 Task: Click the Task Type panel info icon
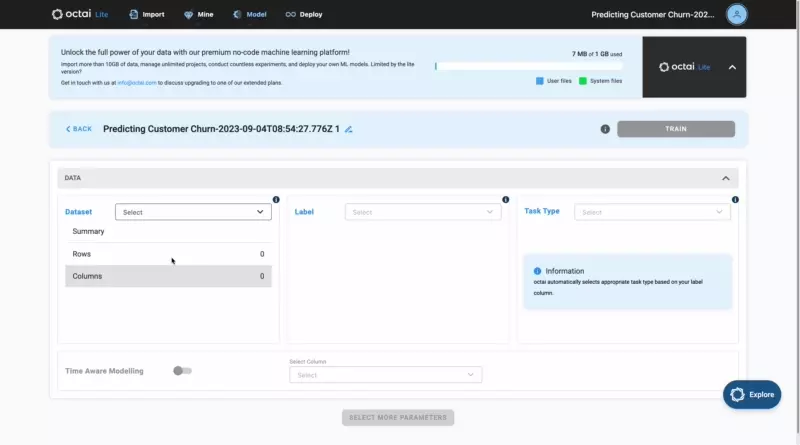[x=735, y=200]
